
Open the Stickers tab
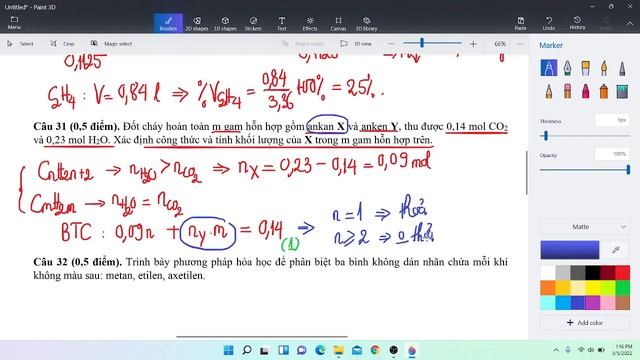click(x=253, y=23)
